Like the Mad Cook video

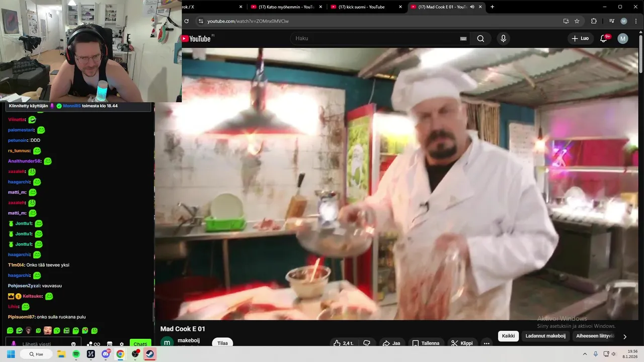343,343
